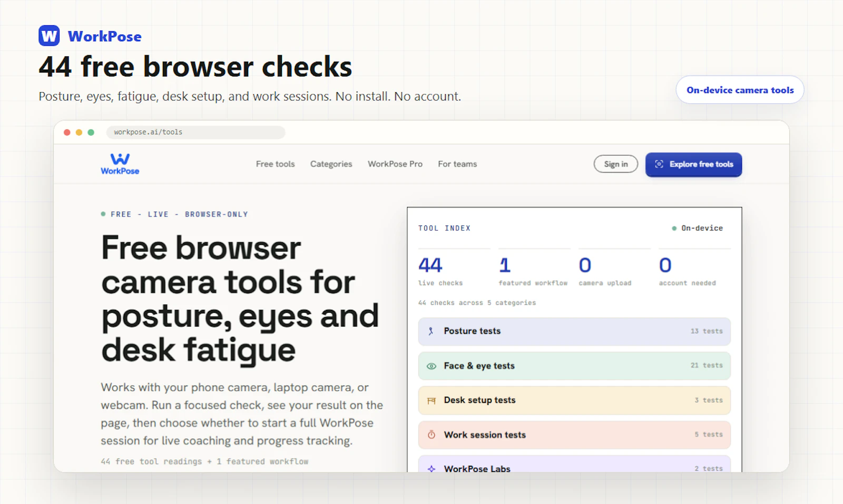Click the '21 tests' count

tap(707, 365)
